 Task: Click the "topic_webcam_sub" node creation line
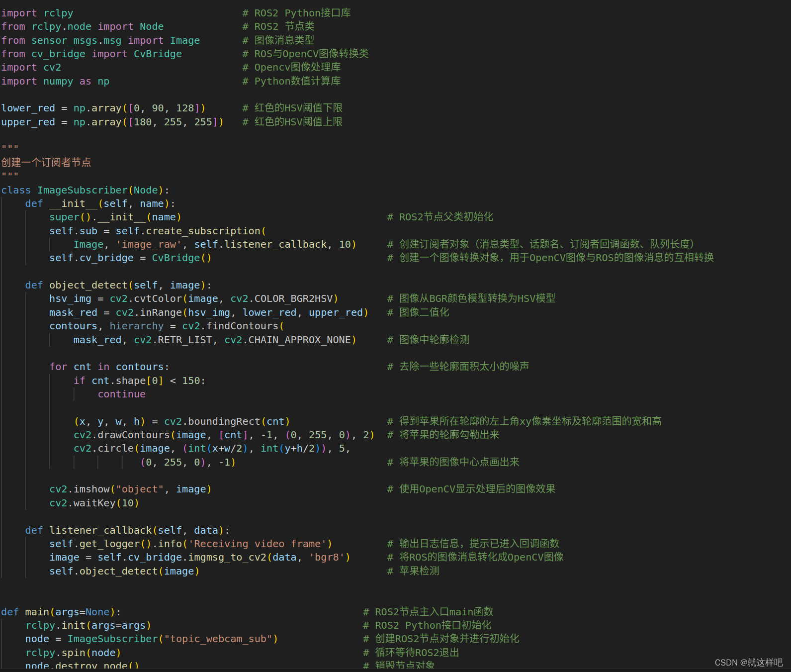(152, 639)
